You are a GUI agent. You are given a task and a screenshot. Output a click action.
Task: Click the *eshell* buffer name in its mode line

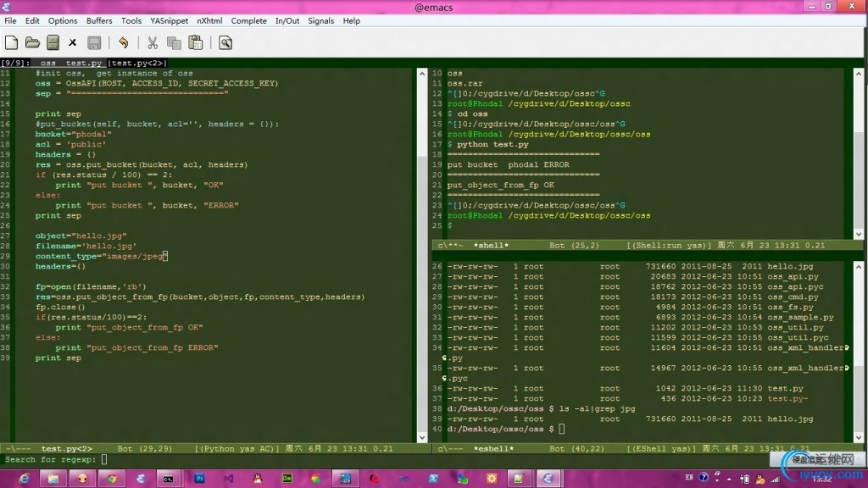tap(493, 449)
